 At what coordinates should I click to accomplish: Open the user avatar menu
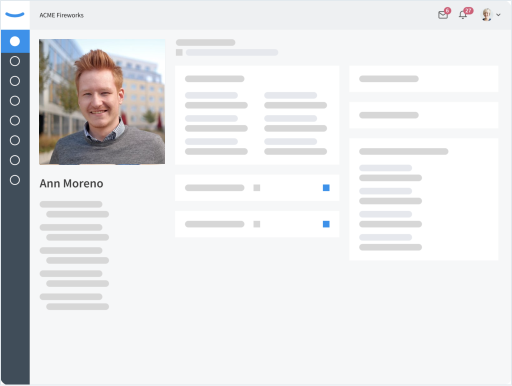click(487, 15)
